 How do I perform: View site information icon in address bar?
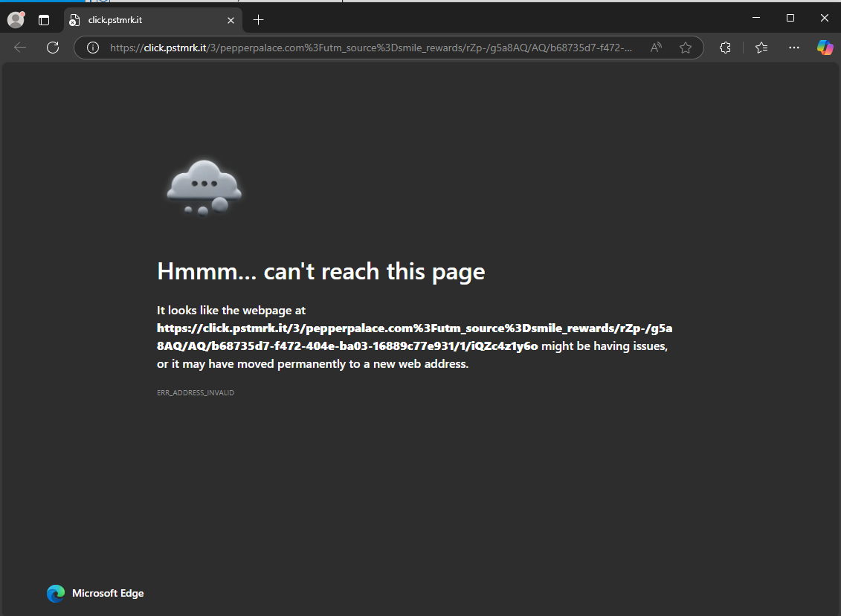tap(93, 48)
